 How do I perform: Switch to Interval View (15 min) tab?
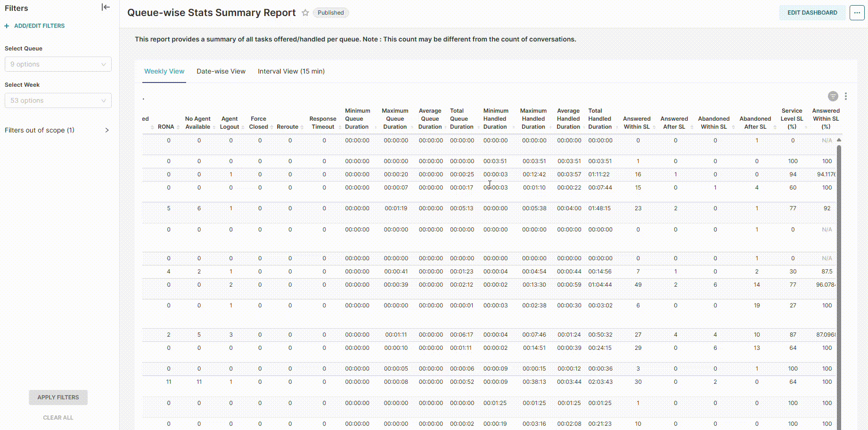point(291,71)
